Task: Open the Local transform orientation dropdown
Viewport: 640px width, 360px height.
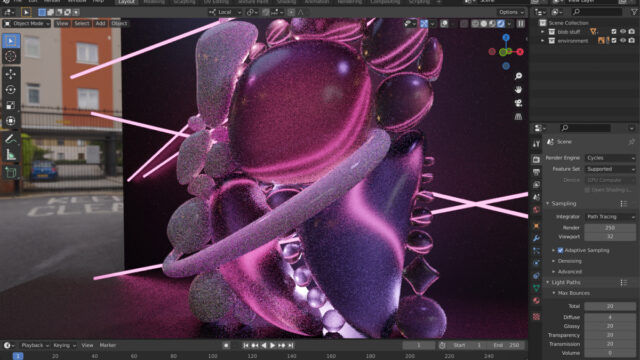Action: click(225, 12)
